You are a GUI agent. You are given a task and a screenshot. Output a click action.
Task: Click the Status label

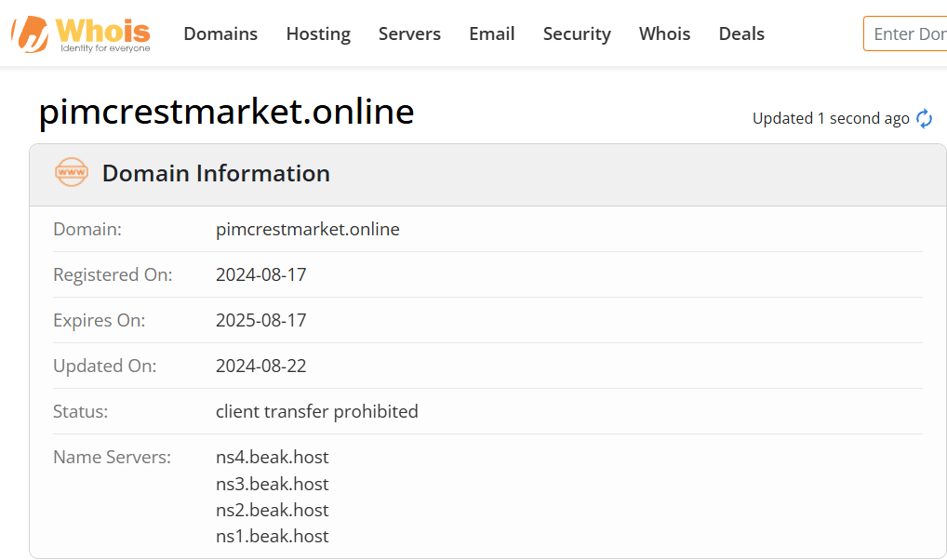80,411
